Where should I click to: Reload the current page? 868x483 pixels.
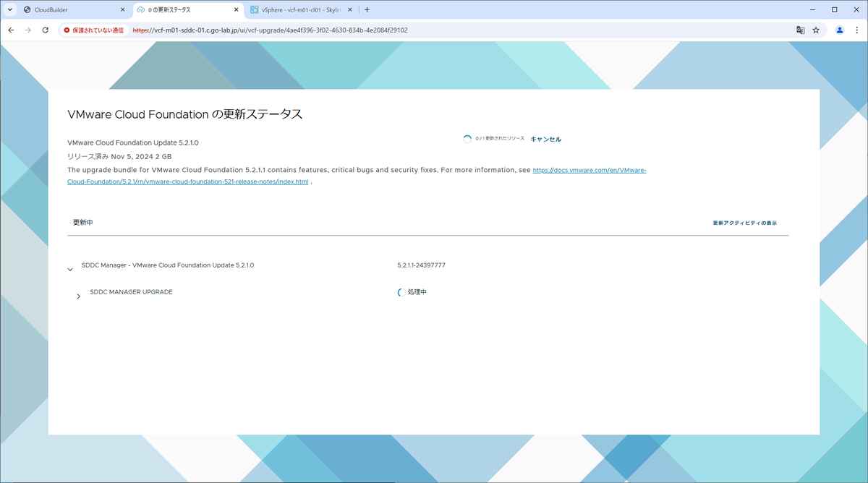(x=46, y=30)
